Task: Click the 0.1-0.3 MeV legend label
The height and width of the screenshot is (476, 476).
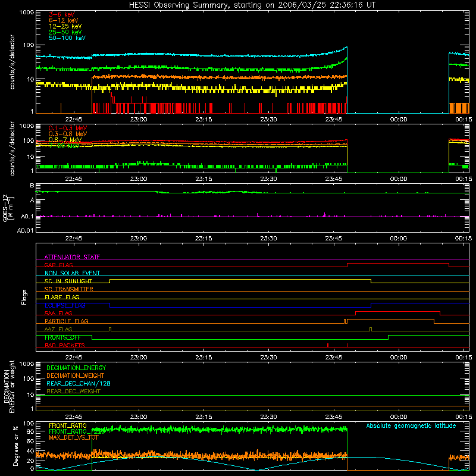Action: [68, 128]
